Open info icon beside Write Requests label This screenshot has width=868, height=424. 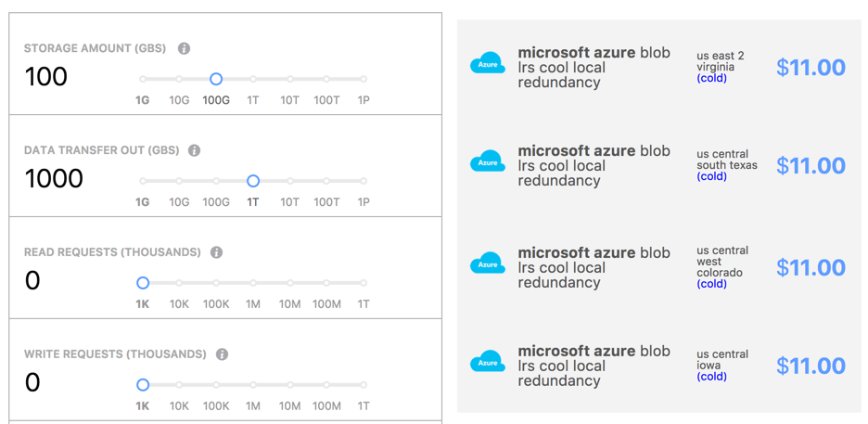coord(222,354)
